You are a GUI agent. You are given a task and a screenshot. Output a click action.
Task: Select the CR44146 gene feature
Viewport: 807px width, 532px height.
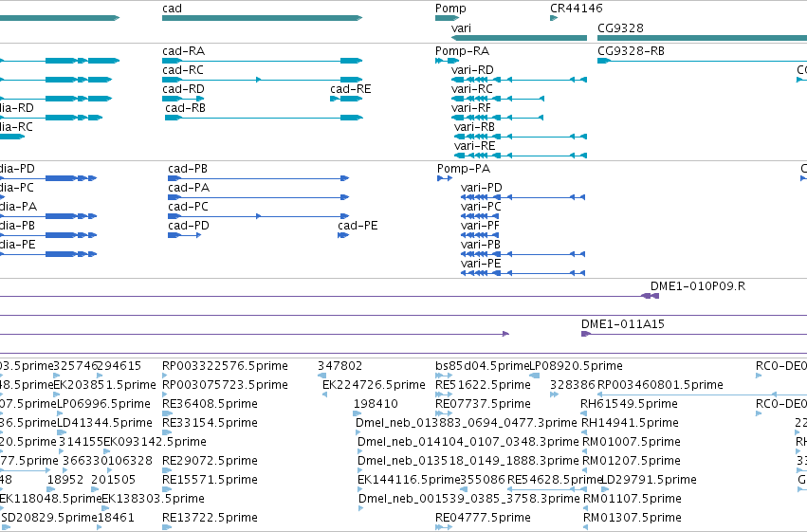click(554, 18)
